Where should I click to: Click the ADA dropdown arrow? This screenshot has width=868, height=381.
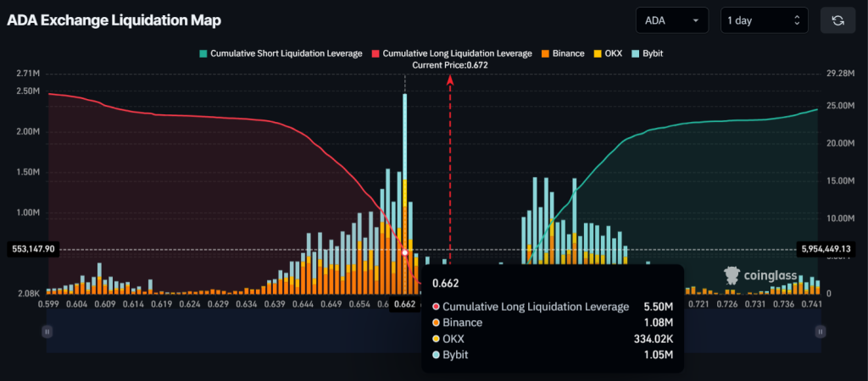(x=695, y=21)
